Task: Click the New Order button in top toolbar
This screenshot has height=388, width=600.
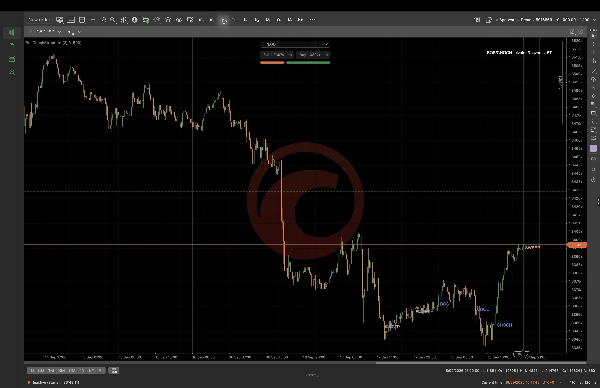Action: (39, 20)
